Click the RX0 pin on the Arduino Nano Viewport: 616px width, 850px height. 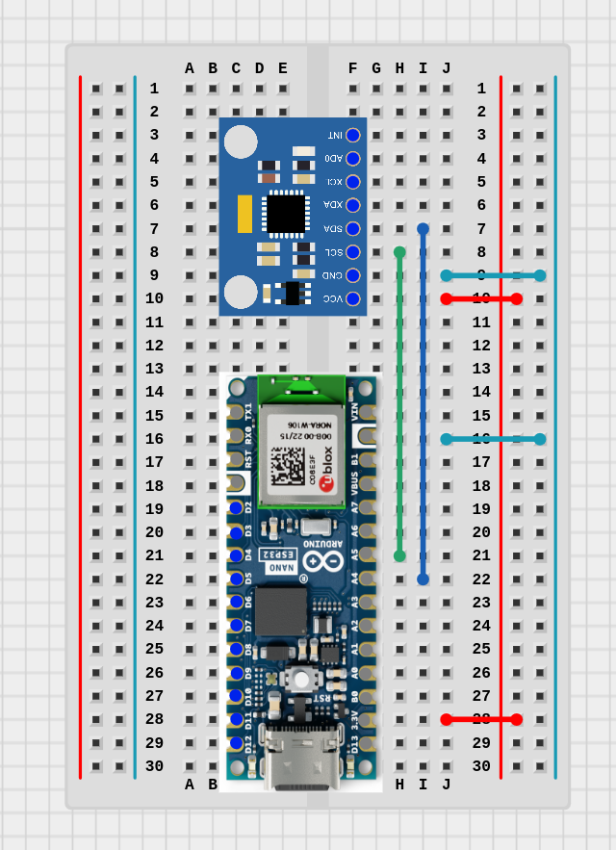[236, 436]
